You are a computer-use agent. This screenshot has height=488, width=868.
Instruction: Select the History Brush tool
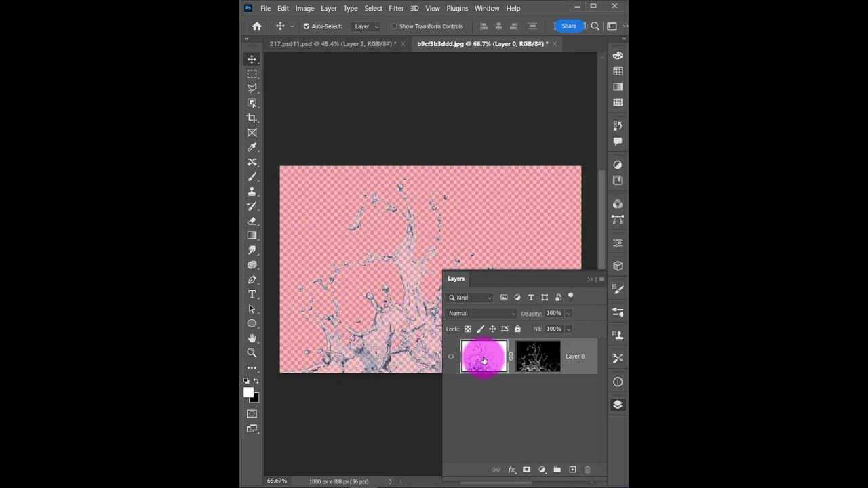click(252, 206)
